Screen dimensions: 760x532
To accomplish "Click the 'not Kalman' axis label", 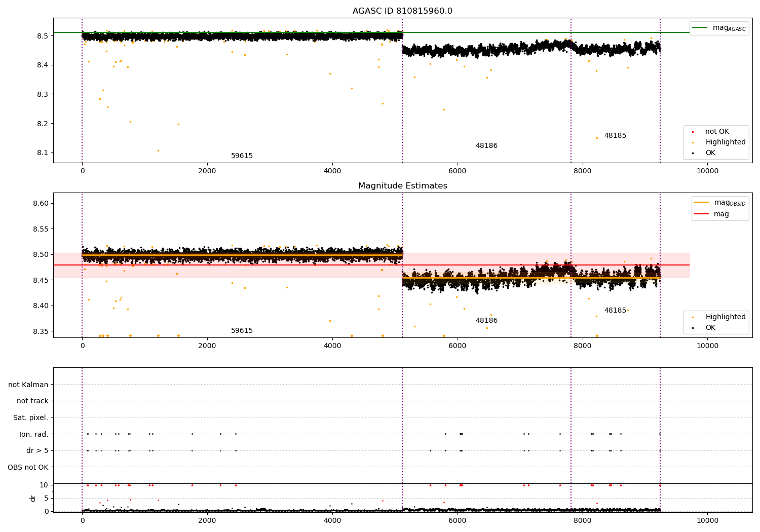I will click(x=28, y=385).
